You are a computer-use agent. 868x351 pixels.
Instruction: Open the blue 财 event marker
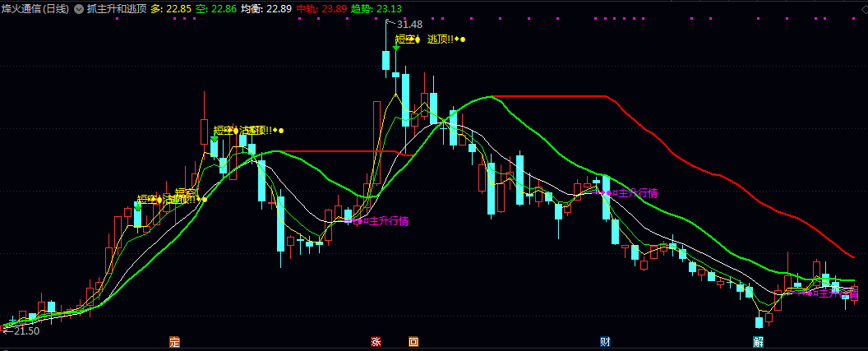pos(605,342)
